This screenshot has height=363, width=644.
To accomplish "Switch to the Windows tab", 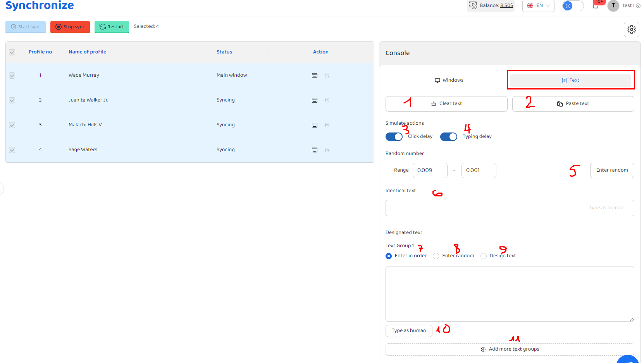I will (449, 80).
